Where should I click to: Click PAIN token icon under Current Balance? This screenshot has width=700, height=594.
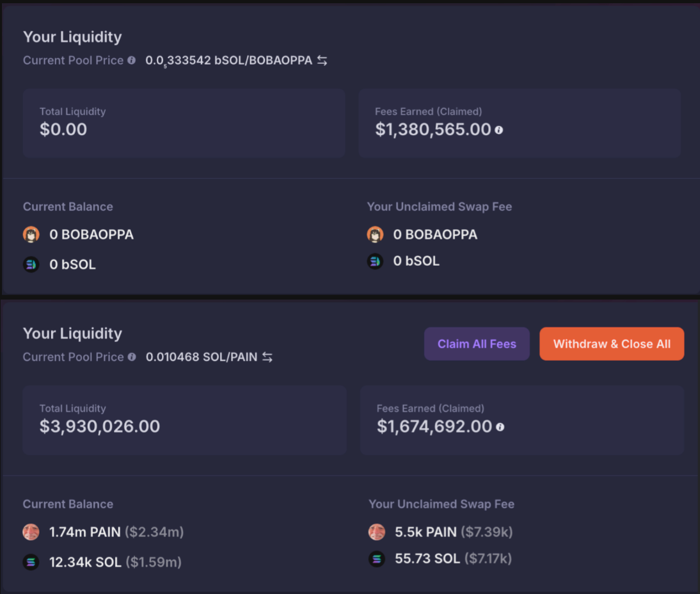[31, 531]
